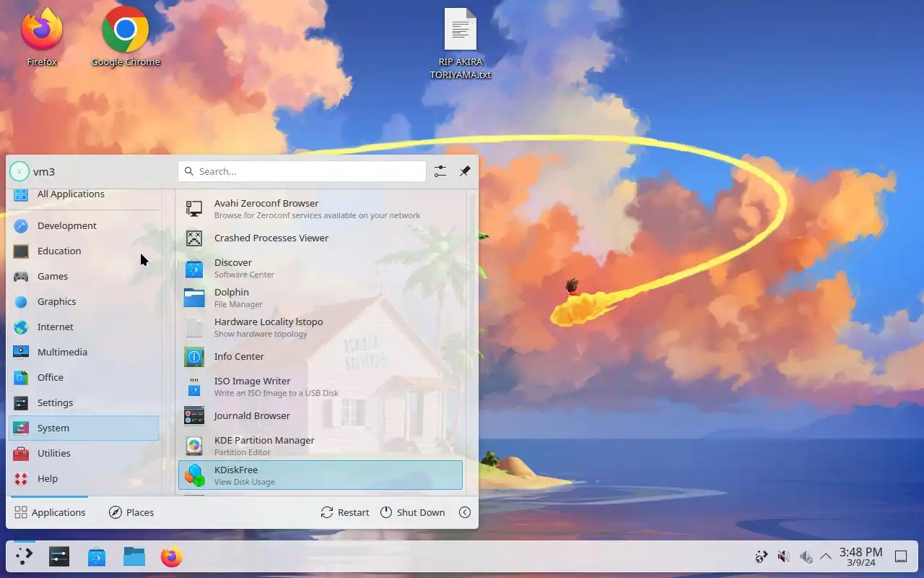The height and width of the screenshot is (578, 924).
Task: Open Dolphin folder from the taskbar
Action: 134,556
